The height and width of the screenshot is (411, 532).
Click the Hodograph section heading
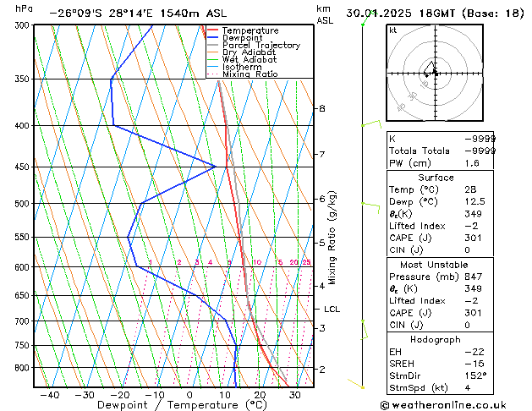coord(436,339)
